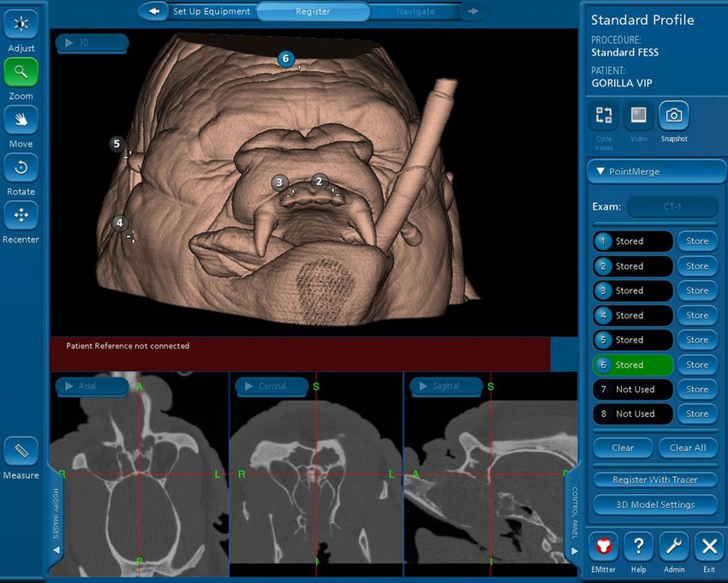This screenshot has height=583, width=728.
Task: Click the 'GORILLA VIP' patient name
Action: pos(622,83)
